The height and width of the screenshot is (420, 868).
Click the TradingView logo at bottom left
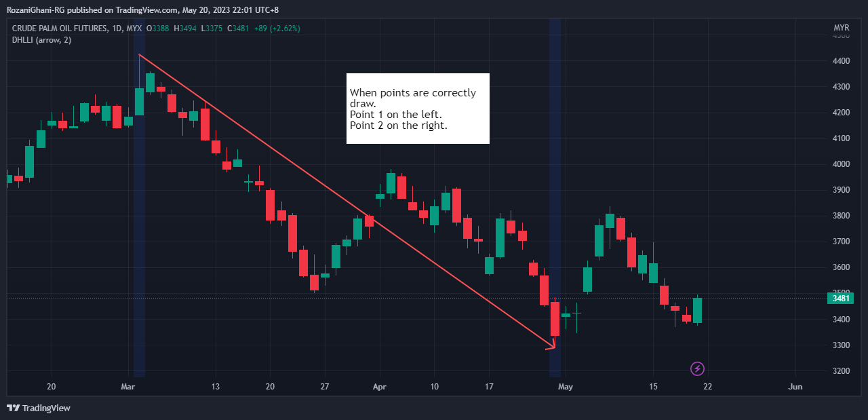coord(39,408)
